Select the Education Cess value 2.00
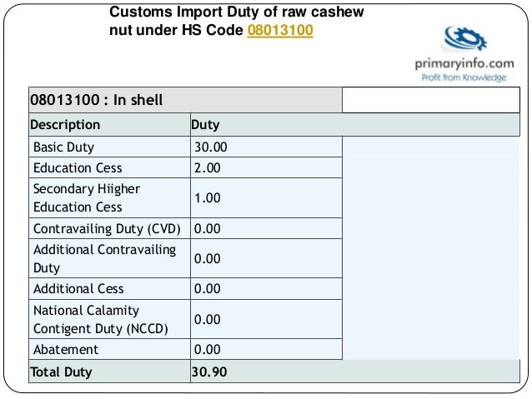This screenshot has width=532, height=399. tap(207, 167)
